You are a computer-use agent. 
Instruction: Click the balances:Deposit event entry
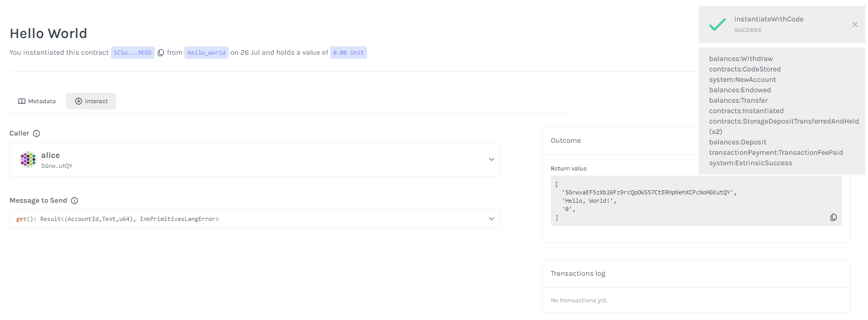point(738,142)
